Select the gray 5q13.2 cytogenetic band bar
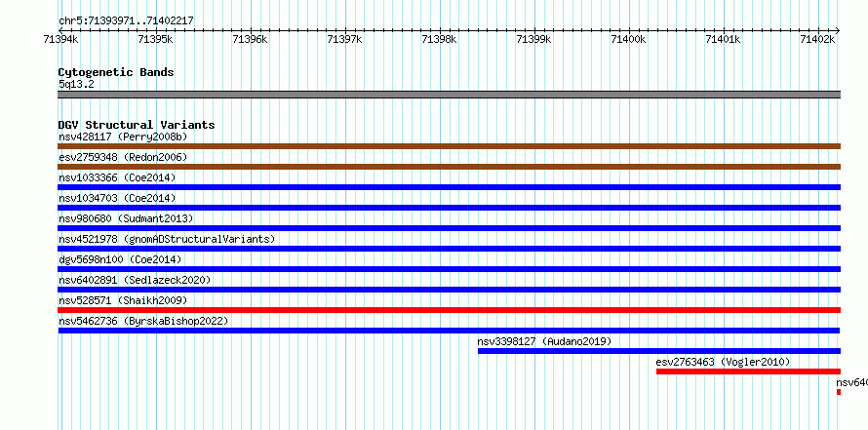 [449, 95]
